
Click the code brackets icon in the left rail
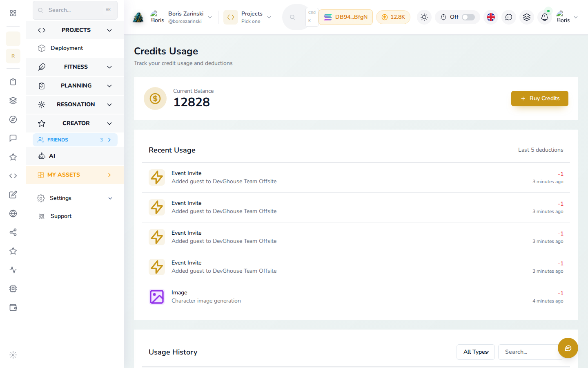point(13,176)
